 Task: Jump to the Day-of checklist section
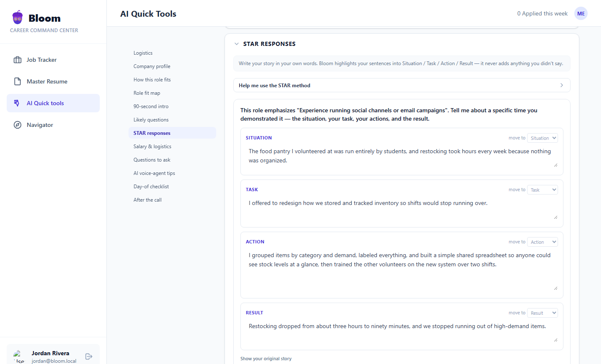pyautogui.click(x=172, y=187)
